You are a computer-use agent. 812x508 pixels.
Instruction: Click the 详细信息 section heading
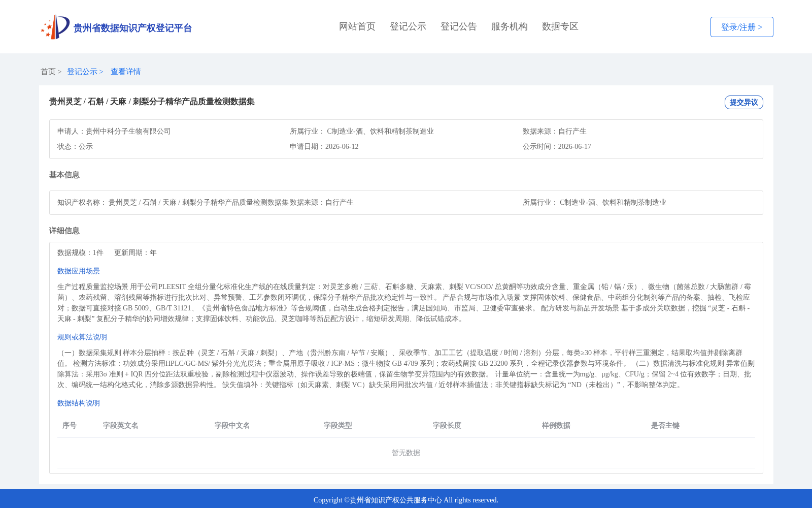coord(64,231)
